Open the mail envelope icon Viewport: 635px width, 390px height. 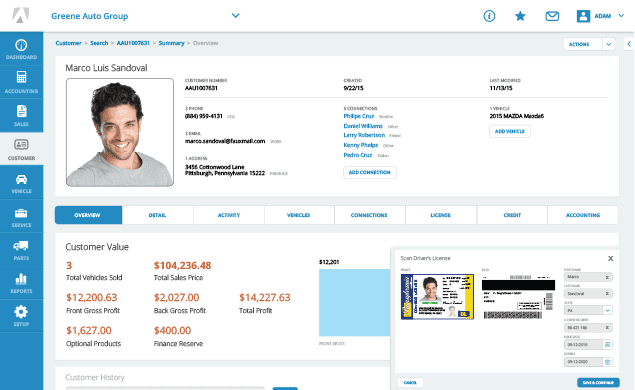click(x=552, y=16)
